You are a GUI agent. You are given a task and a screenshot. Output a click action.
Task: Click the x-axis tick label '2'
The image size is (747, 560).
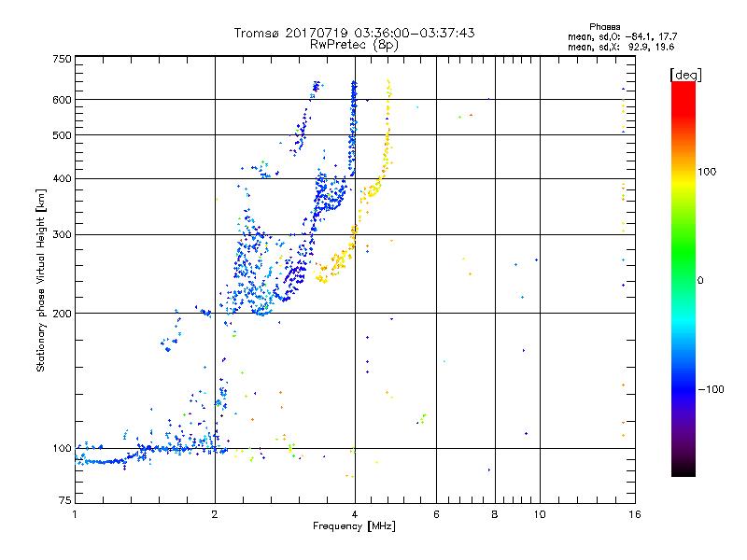215,514
